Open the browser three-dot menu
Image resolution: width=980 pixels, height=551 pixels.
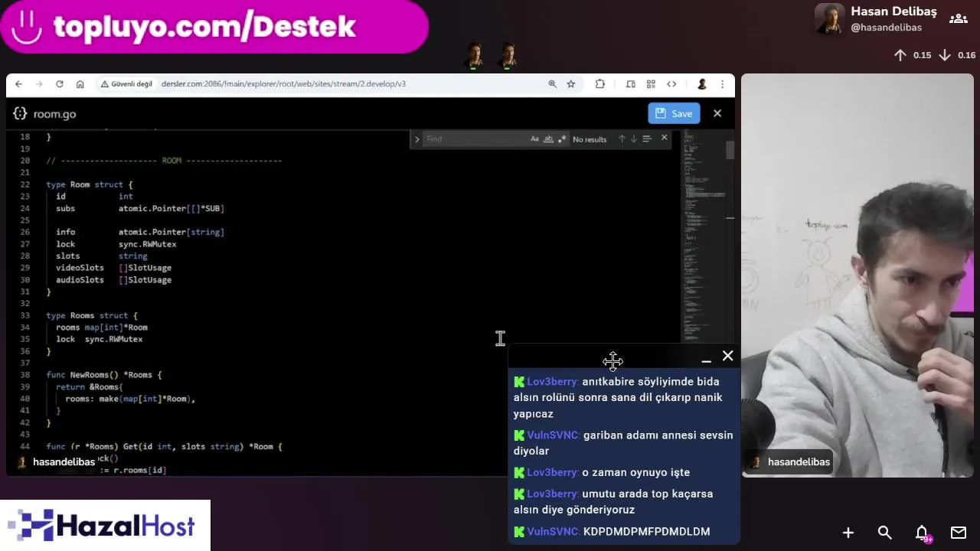tap(722, 84)
